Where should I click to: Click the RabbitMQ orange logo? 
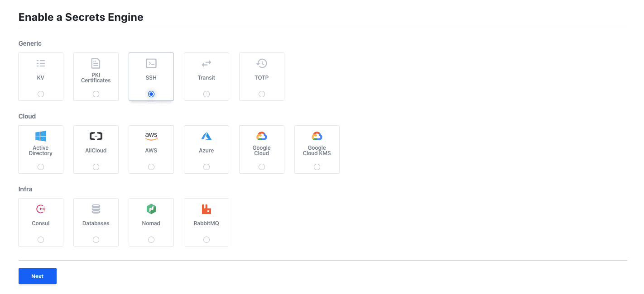pos(207,209)
